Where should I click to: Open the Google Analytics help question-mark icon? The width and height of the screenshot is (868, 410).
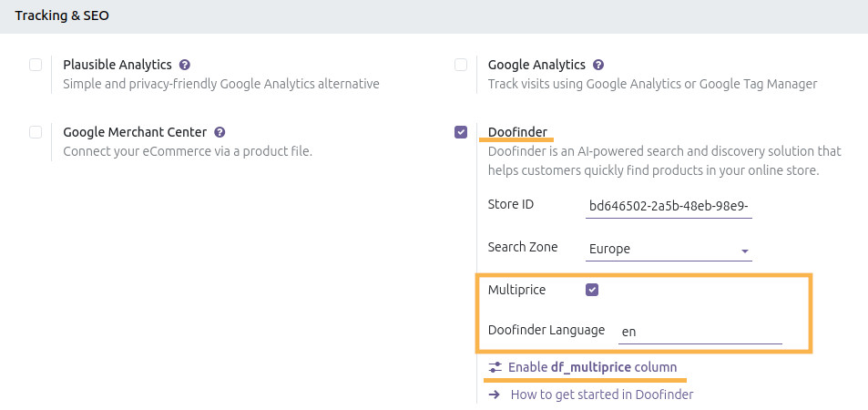coord(598,65)
